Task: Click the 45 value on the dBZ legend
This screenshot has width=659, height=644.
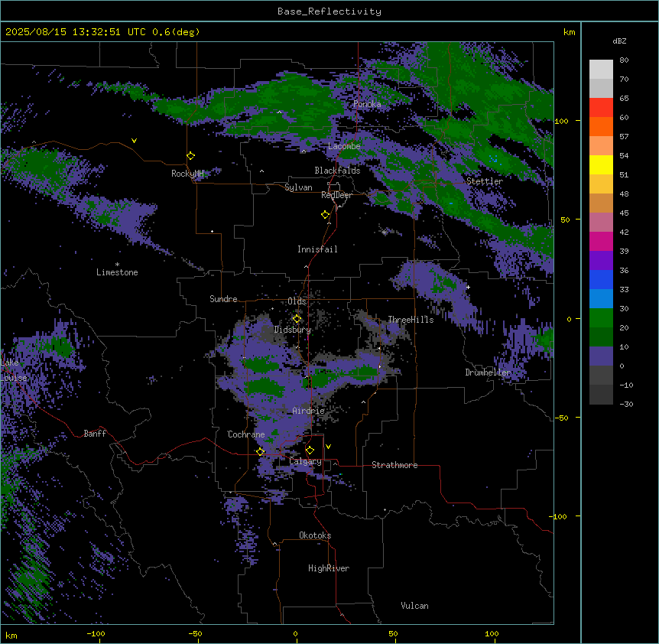Action: click(624, 213)
